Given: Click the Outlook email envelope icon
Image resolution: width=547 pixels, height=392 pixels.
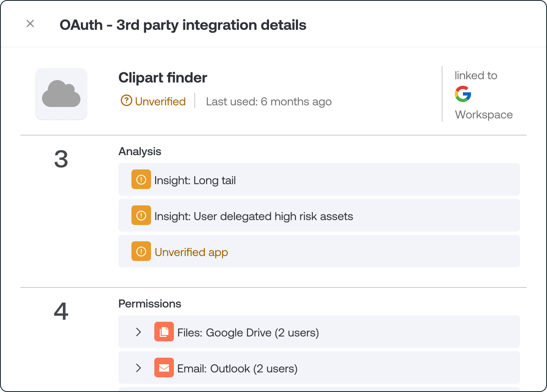Looking at the screenshot, I should (x=164, y=367).
